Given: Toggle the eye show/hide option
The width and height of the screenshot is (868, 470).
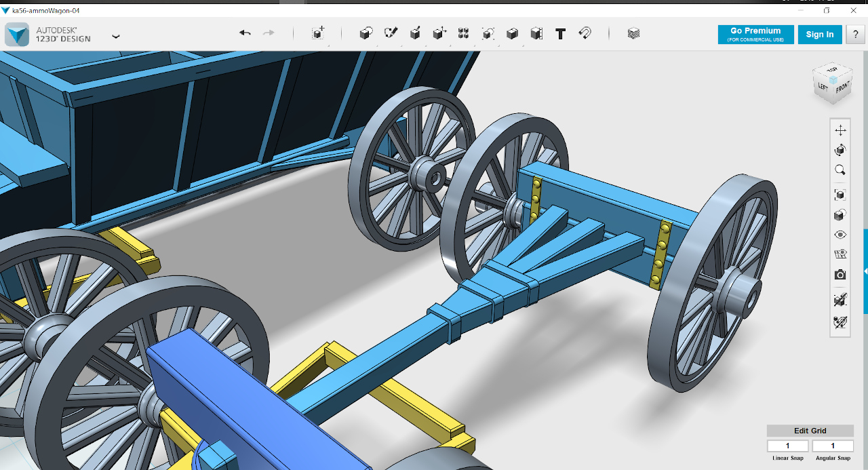Looking at the screenshot, I should click(x=840, y=235).
